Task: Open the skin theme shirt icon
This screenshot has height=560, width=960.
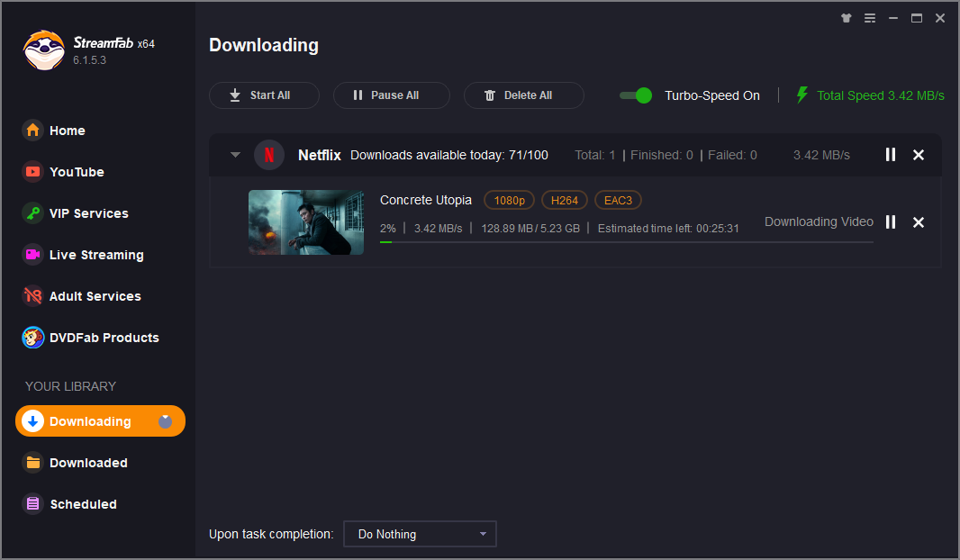Action: pos(847,18)
